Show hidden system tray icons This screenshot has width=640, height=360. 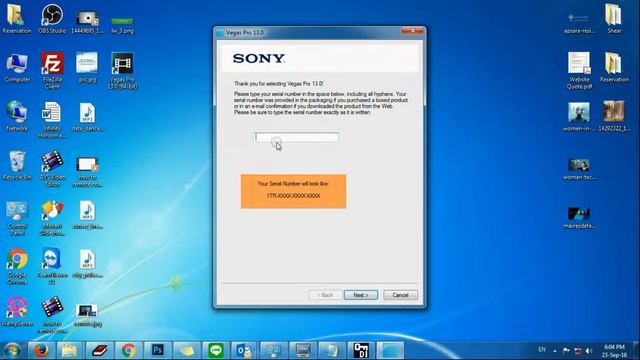pyautogui.click(x=555, y=351)
